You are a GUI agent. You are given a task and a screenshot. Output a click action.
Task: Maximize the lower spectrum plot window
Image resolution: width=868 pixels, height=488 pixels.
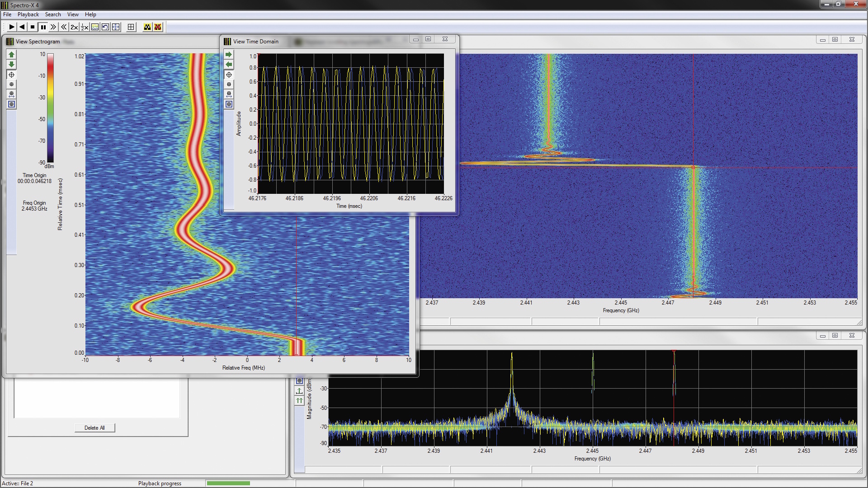(x=835, y=335)
